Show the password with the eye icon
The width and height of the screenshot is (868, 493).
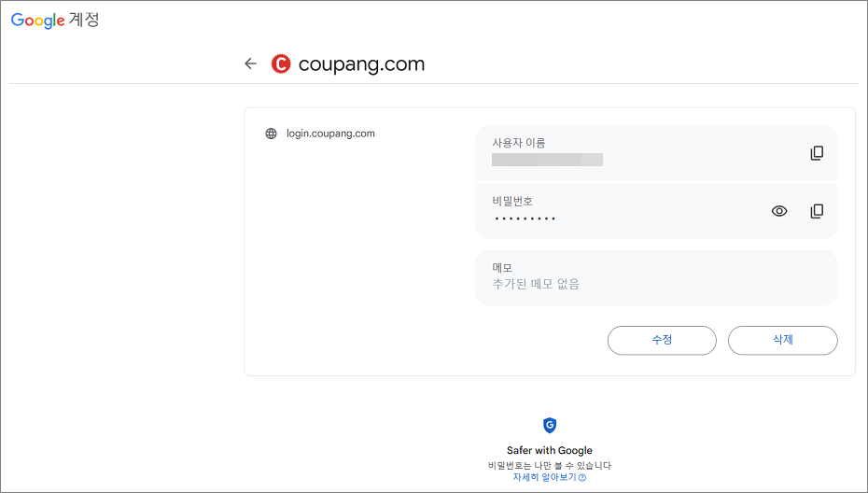(779, 211)
